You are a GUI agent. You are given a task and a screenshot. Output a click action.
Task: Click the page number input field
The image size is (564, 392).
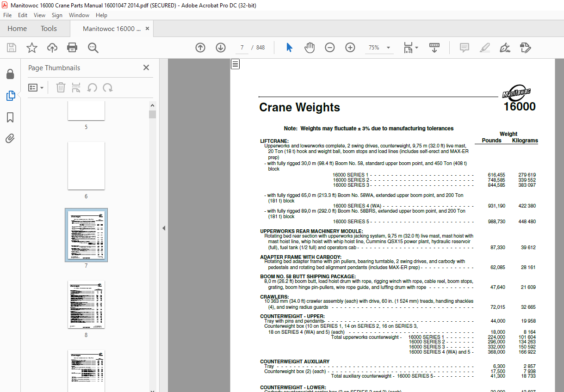tap(242, 48)
